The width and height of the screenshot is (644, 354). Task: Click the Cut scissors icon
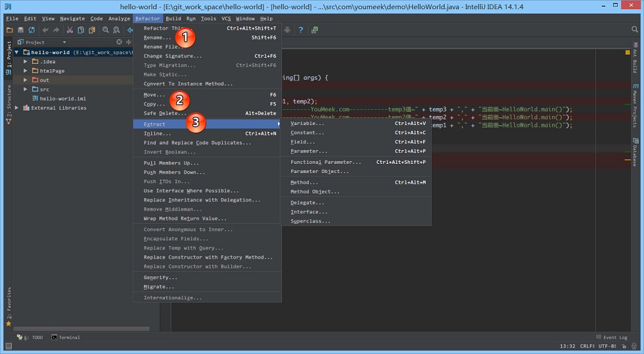pyautogui.click(x=70, y=30)
